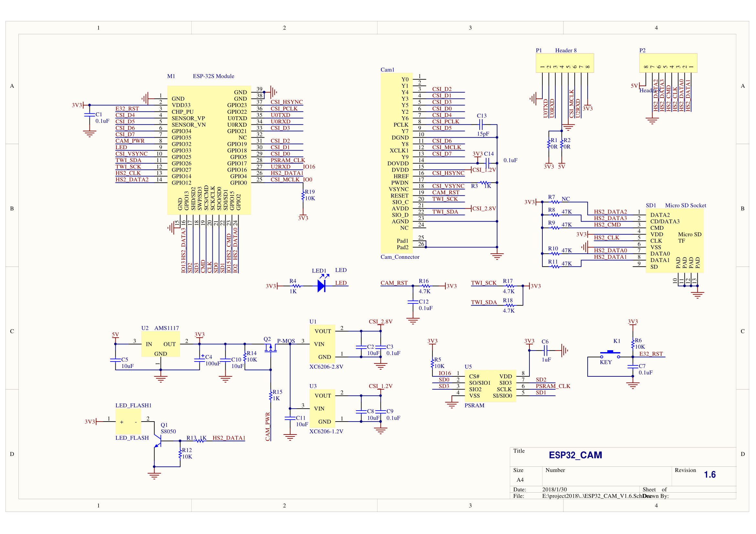The height and width of the screenshot is (534, 756).
Task: Click the revision 1.6 label
Action: 709,475
